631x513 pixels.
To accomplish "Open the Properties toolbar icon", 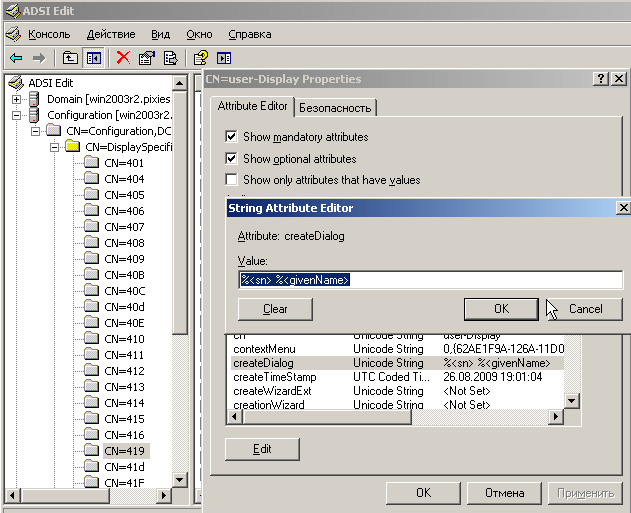I will (146, 58).
